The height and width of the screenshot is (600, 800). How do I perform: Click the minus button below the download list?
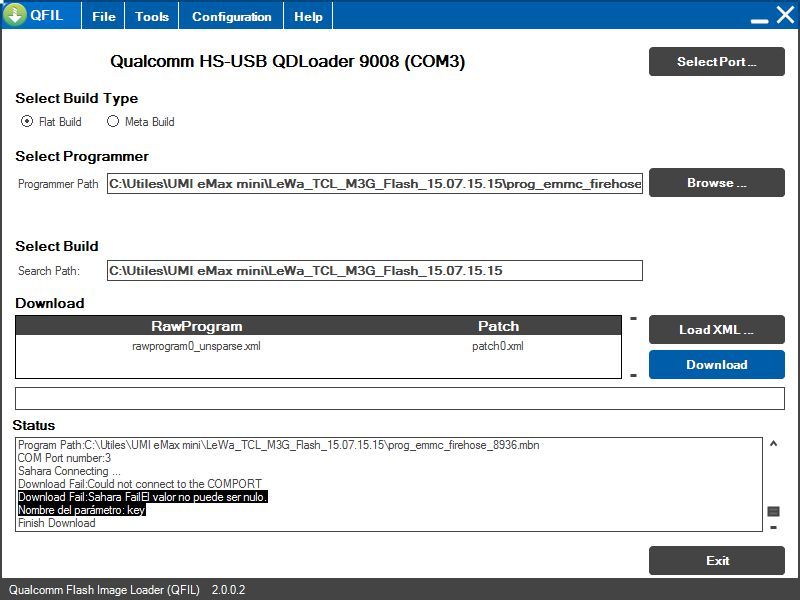tap(633, 375)
